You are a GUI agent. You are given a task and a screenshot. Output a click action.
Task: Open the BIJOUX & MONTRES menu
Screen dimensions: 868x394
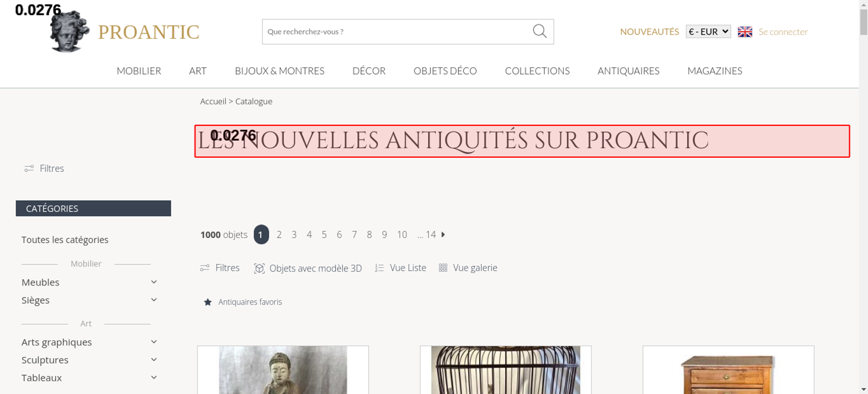(x=279, y=71)
